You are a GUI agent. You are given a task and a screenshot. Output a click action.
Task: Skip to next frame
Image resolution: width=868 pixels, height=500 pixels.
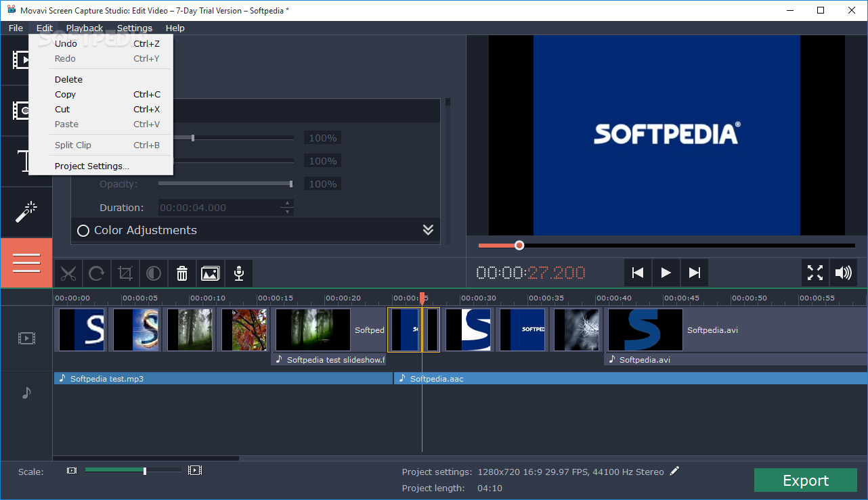[x=694, y=273]
